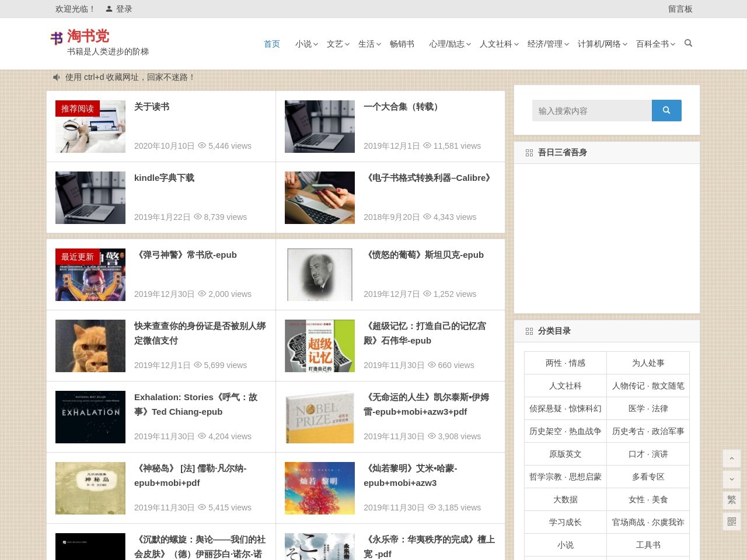
Task: Click the coffee cup thumbnail of 关于读书
Action: 90,127
